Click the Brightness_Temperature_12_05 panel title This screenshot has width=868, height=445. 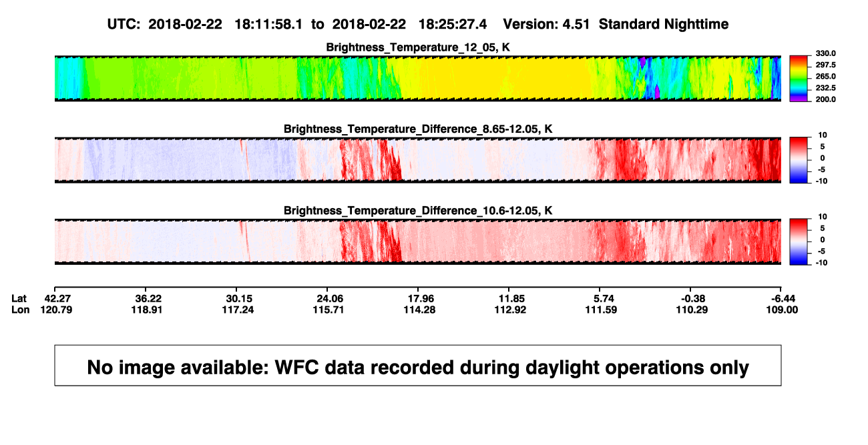tap(418, 47)
